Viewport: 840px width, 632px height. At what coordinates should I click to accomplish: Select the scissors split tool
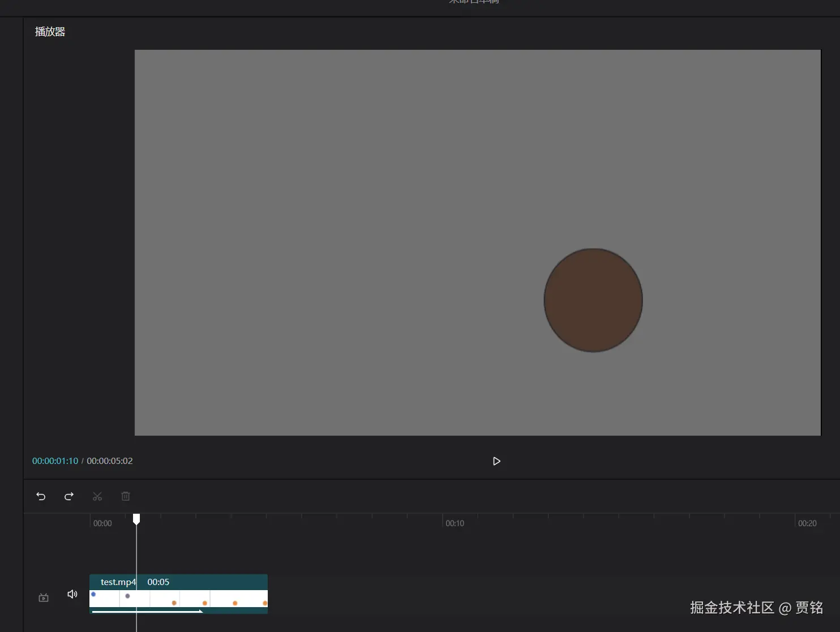pyautogui.click(x=97, y=496)
